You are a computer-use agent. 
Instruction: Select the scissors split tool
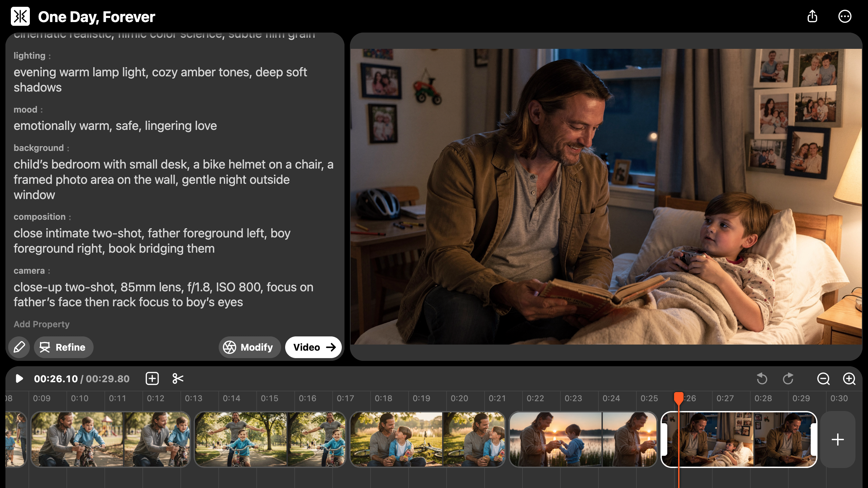pos(178,378)
